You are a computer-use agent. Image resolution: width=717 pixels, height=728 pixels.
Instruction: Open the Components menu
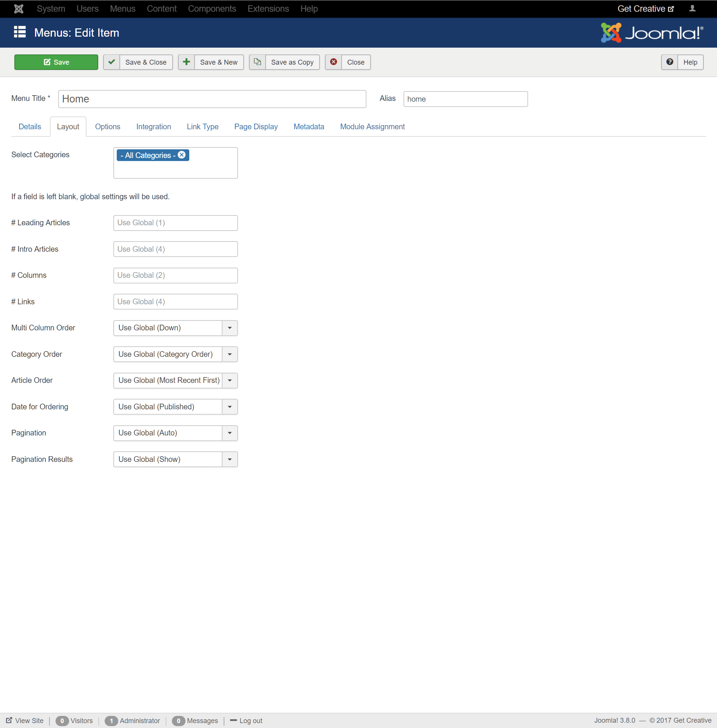212,9
